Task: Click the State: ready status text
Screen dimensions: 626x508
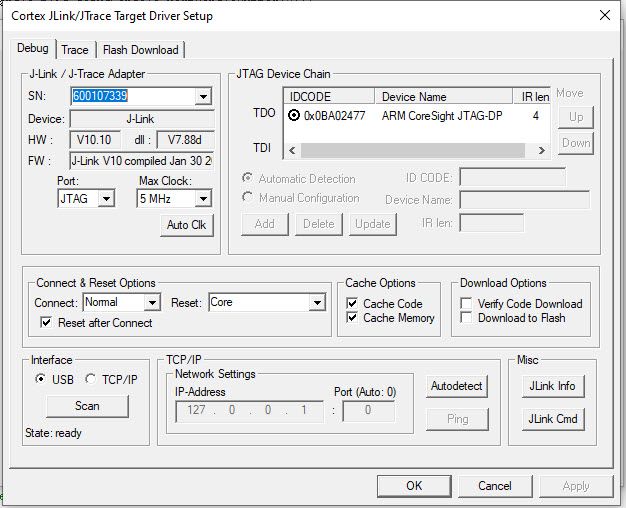Action: pos(53,433)
